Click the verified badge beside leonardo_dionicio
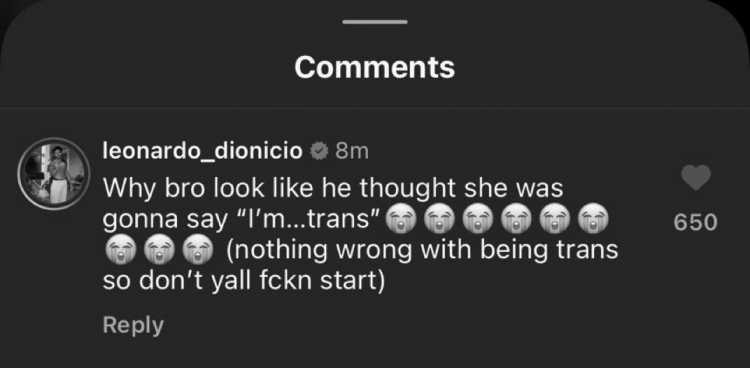 [317, 151]
